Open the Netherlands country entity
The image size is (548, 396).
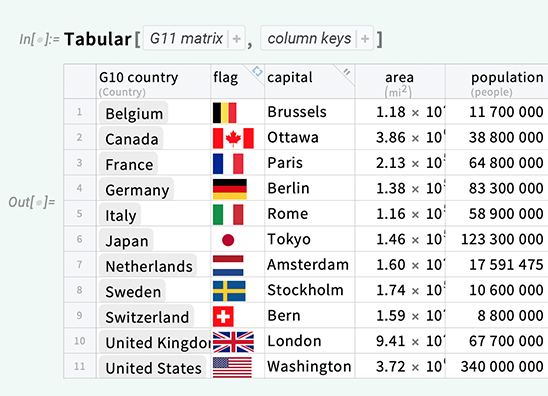[x=148, y=265]
